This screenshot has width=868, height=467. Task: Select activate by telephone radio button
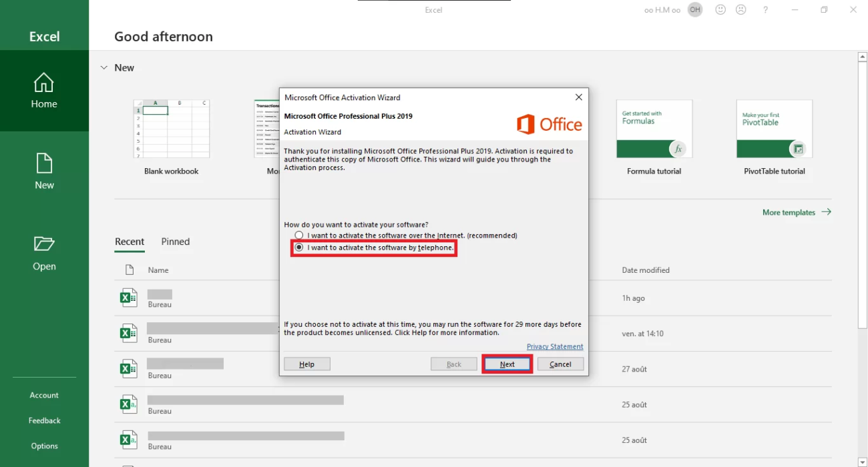[x=299, y=248]
